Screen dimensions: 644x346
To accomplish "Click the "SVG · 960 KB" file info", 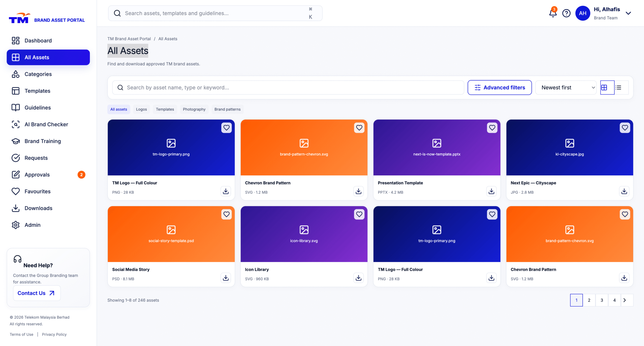I will coord(257,279).
